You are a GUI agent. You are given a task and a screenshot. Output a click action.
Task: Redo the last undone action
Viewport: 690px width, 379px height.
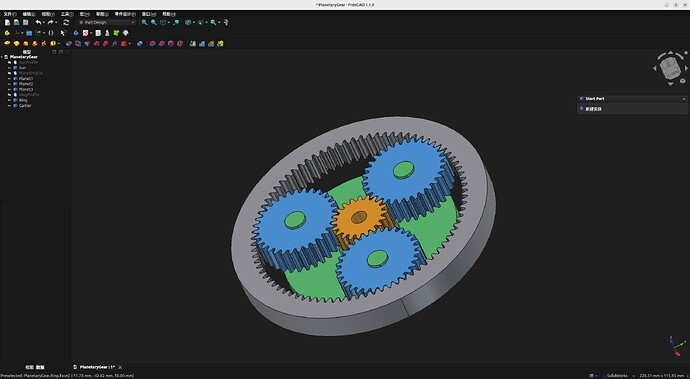50,22
